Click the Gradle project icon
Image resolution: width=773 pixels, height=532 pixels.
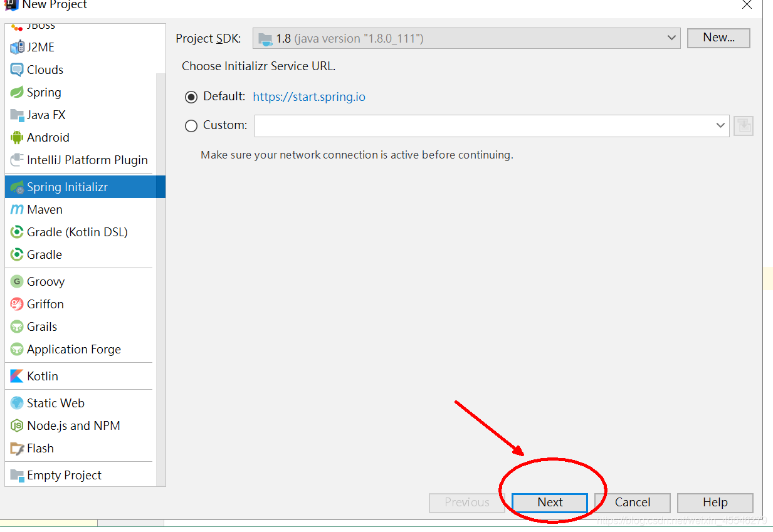[x=17, y=254]
